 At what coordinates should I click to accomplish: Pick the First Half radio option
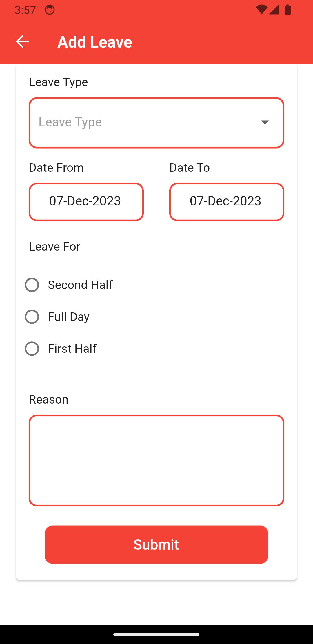(x=32, y=349)
